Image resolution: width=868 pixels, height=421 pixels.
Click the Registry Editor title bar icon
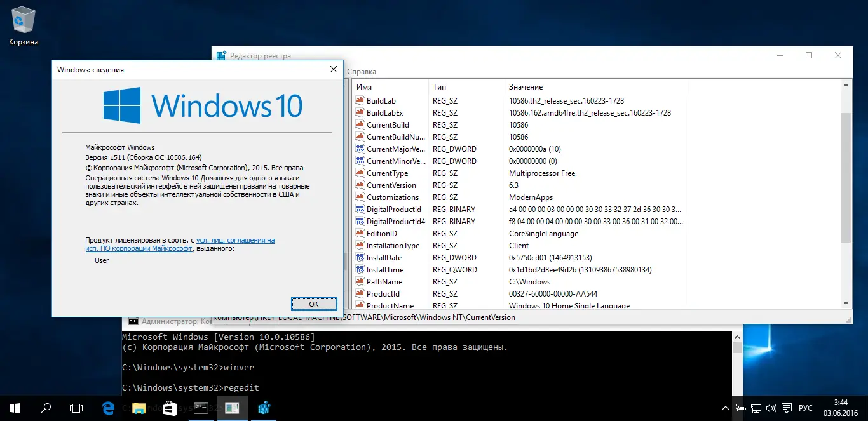(221, 56)
